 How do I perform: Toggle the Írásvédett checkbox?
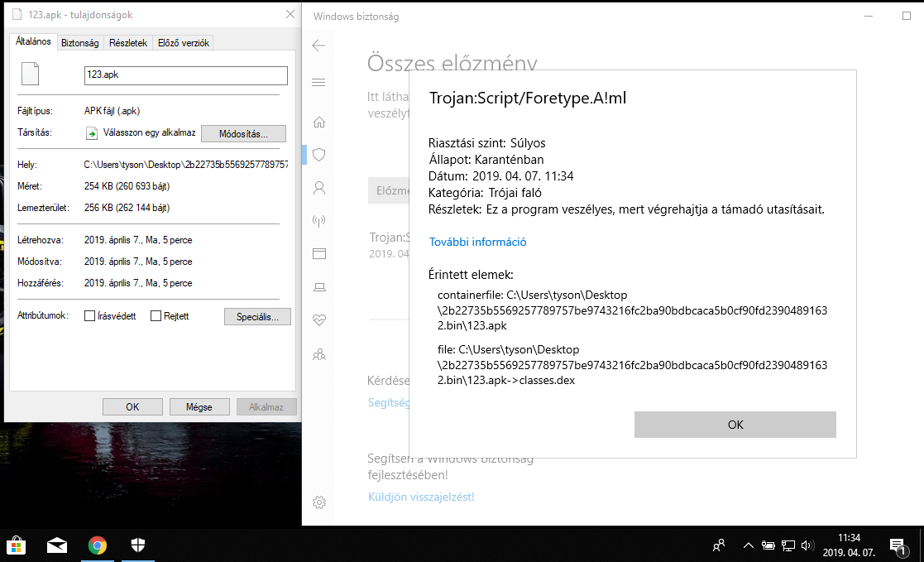click(x=89, y=316)
